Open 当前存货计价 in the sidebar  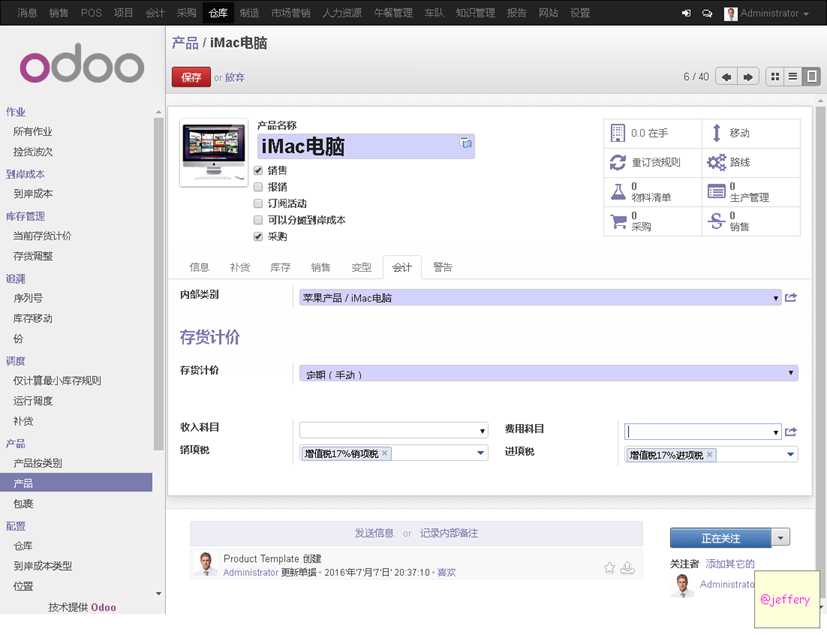(x=42, y=236)
